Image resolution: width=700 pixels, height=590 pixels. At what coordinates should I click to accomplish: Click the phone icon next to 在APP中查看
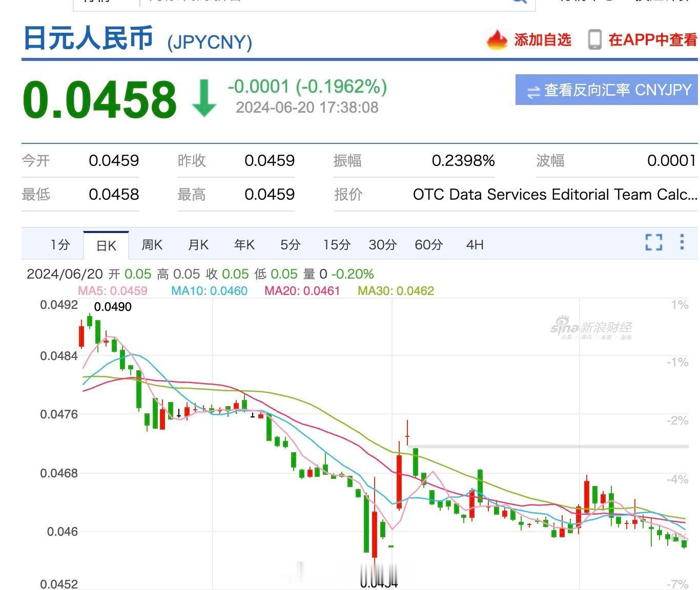pos(594,40)
